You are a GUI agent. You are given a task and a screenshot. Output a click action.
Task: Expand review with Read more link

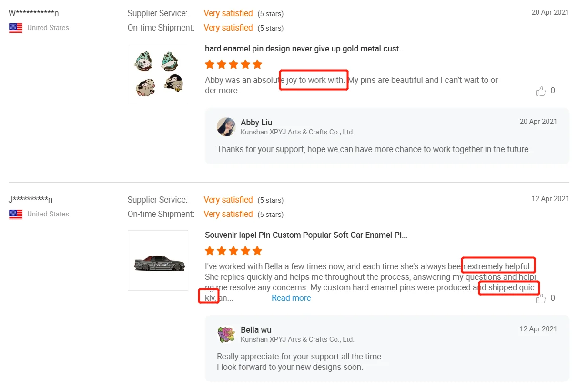click(291, 298)
